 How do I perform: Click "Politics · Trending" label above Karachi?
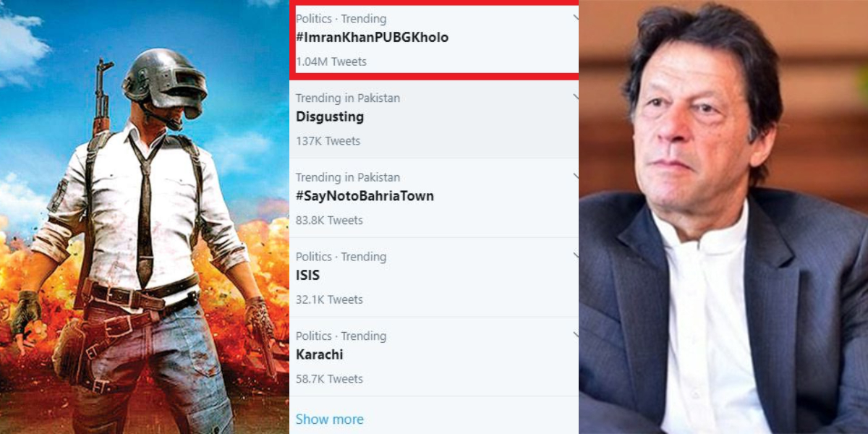click(x=341, y=336)
